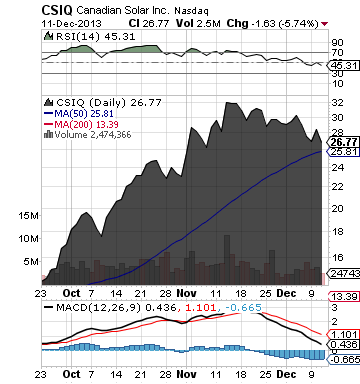The image size is (360, 384).
Task: Click the Volume bars legend icon
Action: [49, 134]
